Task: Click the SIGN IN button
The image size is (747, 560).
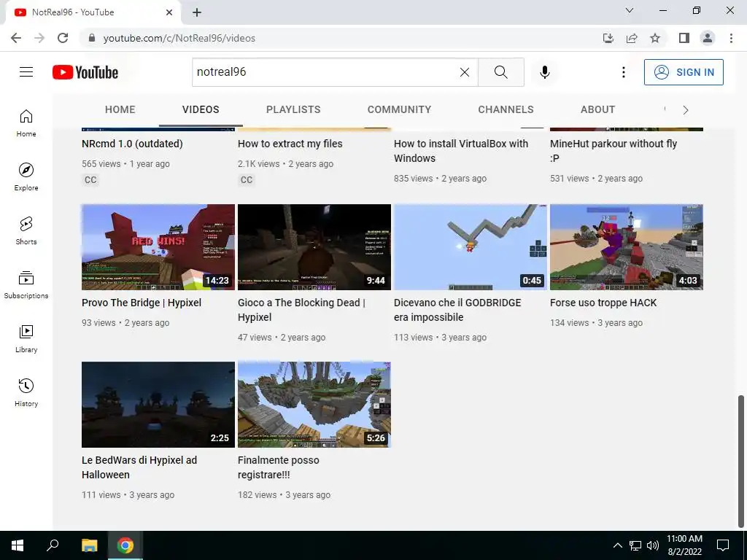Action: pos(684,72)
